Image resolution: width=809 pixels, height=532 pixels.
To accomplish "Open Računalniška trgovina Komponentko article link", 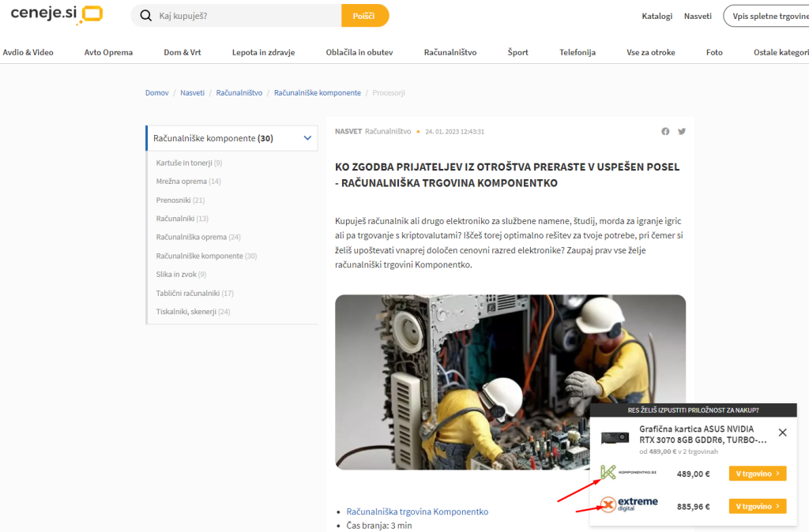I will click(x=417, y=511).
